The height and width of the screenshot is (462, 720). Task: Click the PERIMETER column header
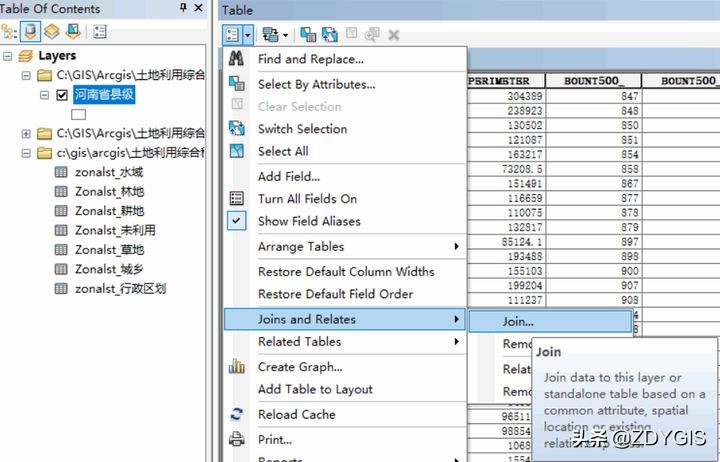pyautogui.click(x=506, y=81)
